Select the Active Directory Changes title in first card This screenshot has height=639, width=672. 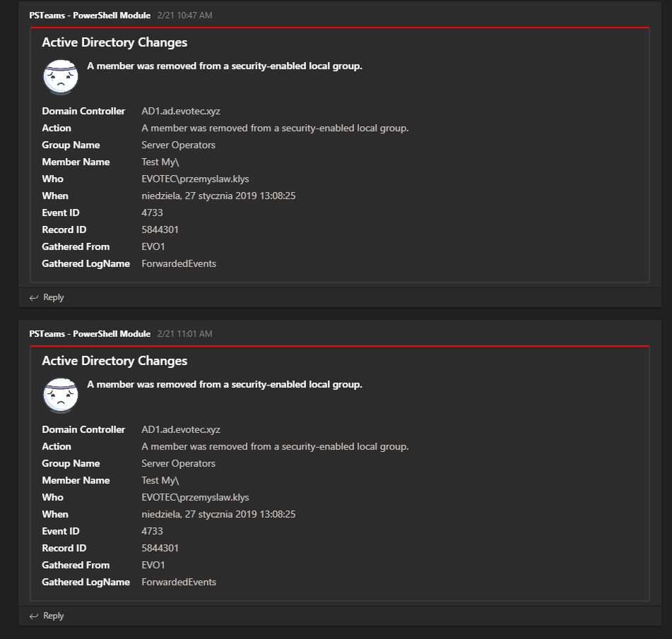click(114, 42)
